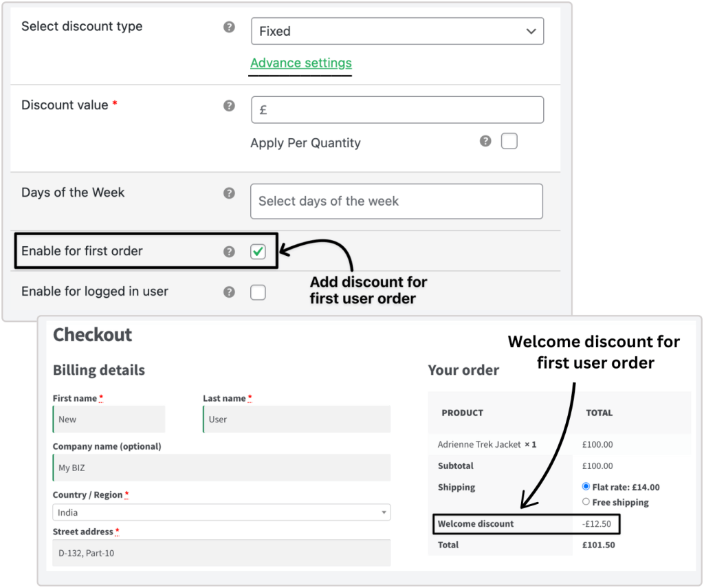
Task: Edit the Last name field containing User
Action: pos(297,419)
